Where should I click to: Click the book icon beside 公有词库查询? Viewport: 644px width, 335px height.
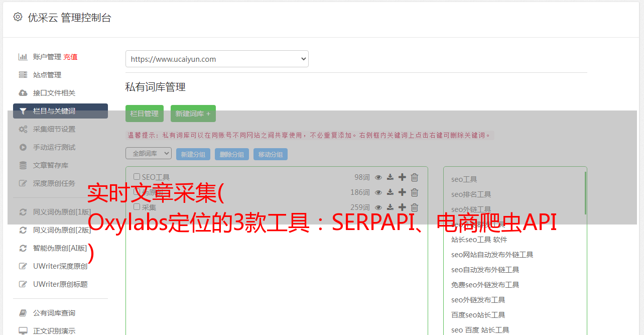point(23,313)
